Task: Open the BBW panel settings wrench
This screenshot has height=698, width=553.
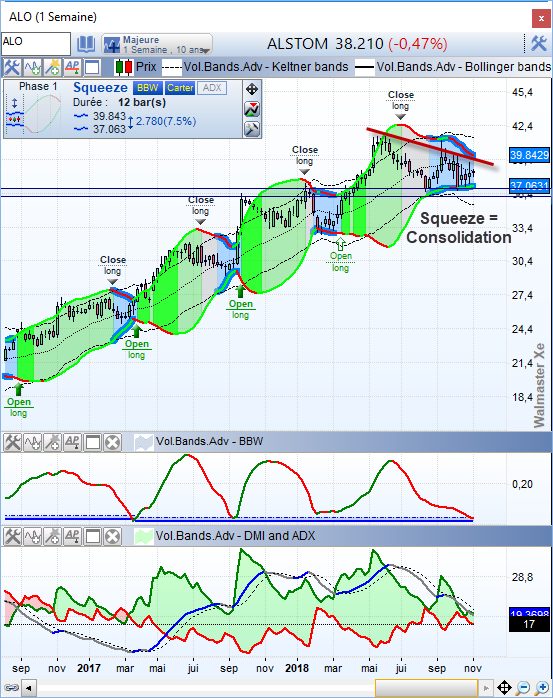Action: coord(12,442)
